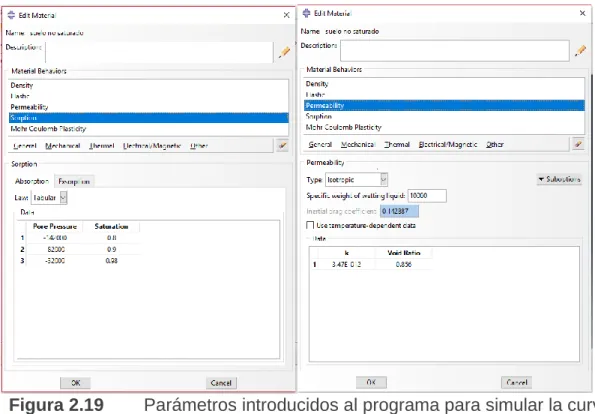Image resolution: width=595 pixels, height=414 pixels.
Task: Click Cancel in the right Permeability dialog
Action: tap(516, 382)
